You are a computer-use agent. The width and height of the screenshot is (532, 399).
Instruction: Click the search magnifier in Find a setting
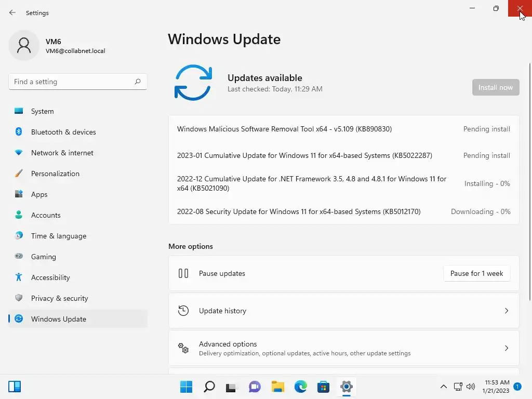coord(137,82)
